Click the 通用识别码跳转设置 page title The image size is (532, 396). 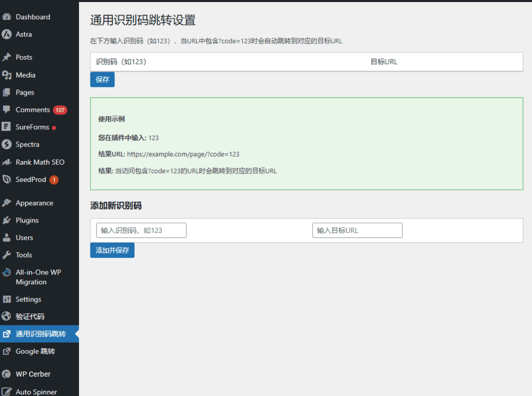click(x=143, y=20)
